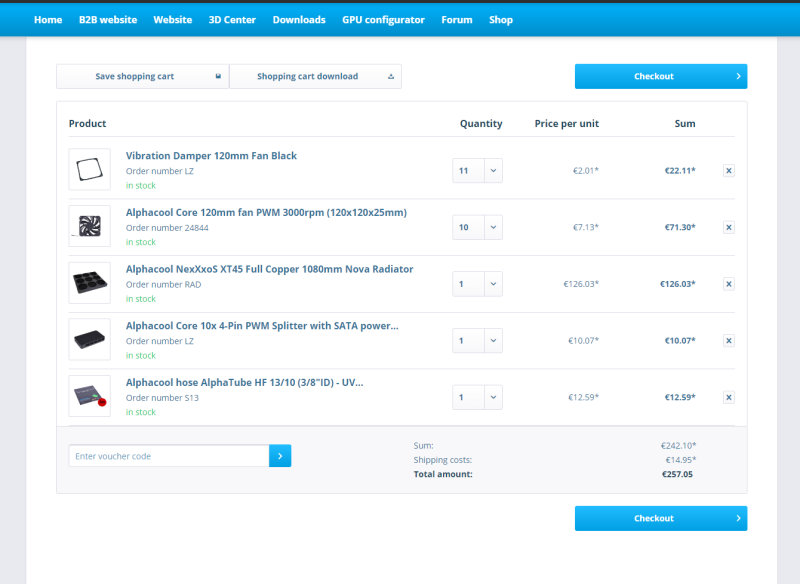The height and width of the screenshot is (584, 800).
Task: Open Alphacool Core 120mm fan thumbnail
Action: pyautogui.click(x=90, y=226)
